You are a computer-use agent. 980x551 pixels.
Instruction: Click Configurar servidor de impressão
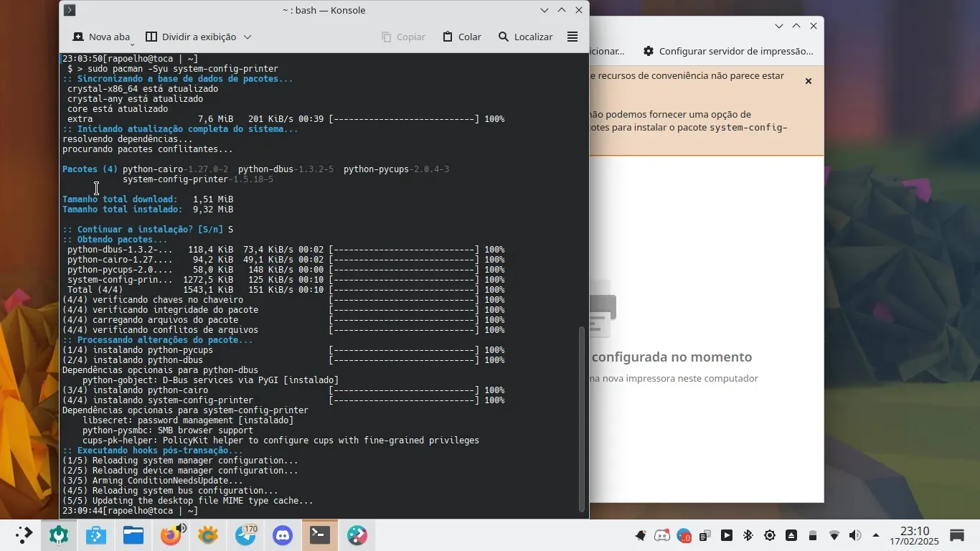728,51
